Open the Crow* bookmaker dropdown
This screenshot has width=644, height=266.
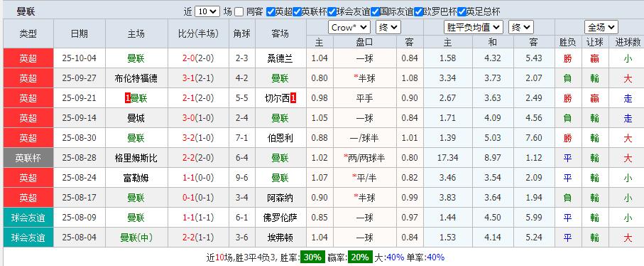coord(349,28)
